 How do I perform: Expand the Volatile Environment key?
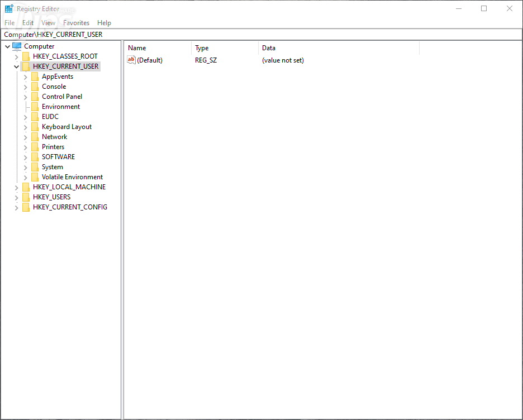(x=25, y=178)
